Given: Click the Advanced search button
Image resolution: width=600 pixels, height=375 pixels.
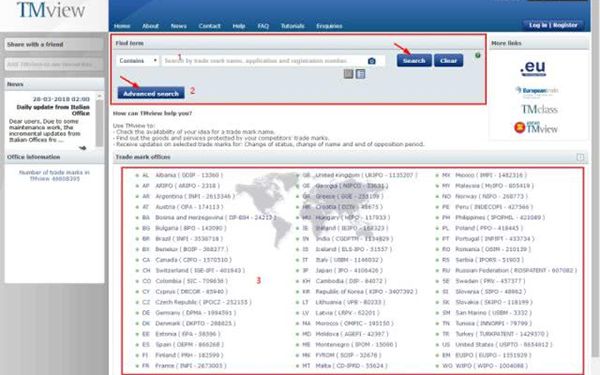Looking at the screenshot, I should 151,93.
